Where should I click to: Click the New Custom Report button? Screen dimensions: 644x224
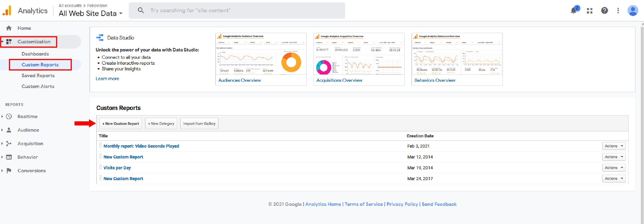121,124
